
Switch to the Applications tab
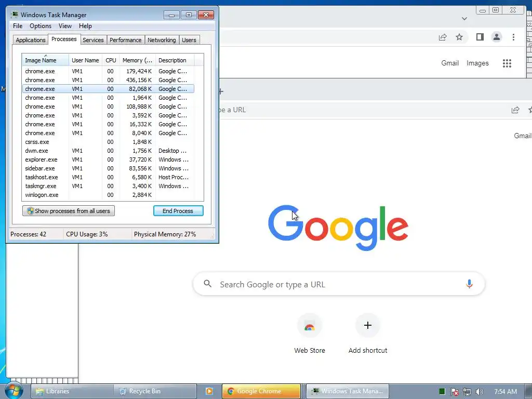[x=31, y=40]
